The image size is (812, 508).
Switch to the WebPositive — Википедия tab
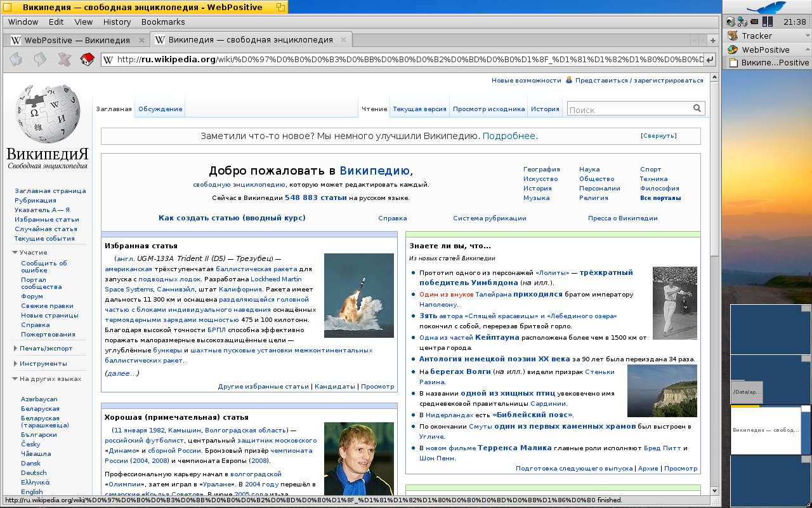(x=76, y=40)
